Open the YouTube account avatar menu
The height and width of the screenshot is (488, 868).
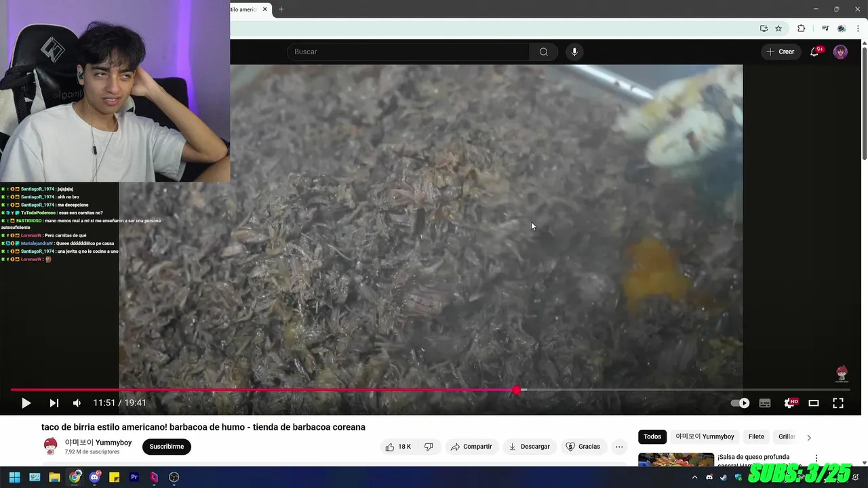coord(840,52)
